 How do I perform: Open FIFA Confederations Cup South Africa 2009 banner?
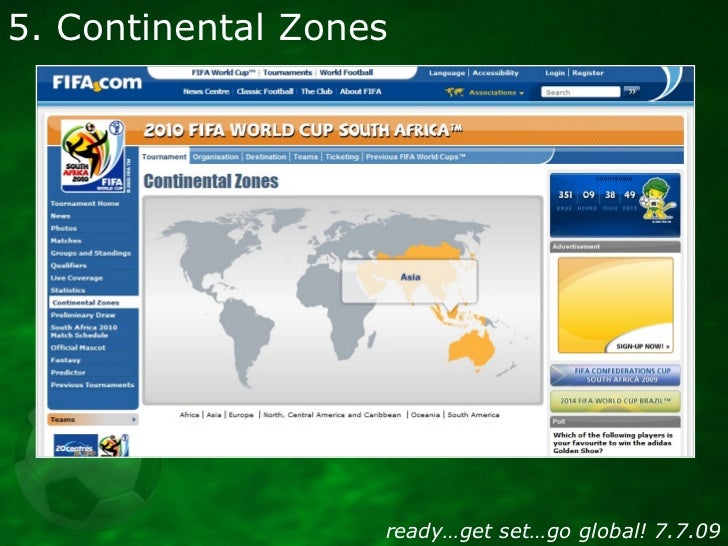point(615,375)
